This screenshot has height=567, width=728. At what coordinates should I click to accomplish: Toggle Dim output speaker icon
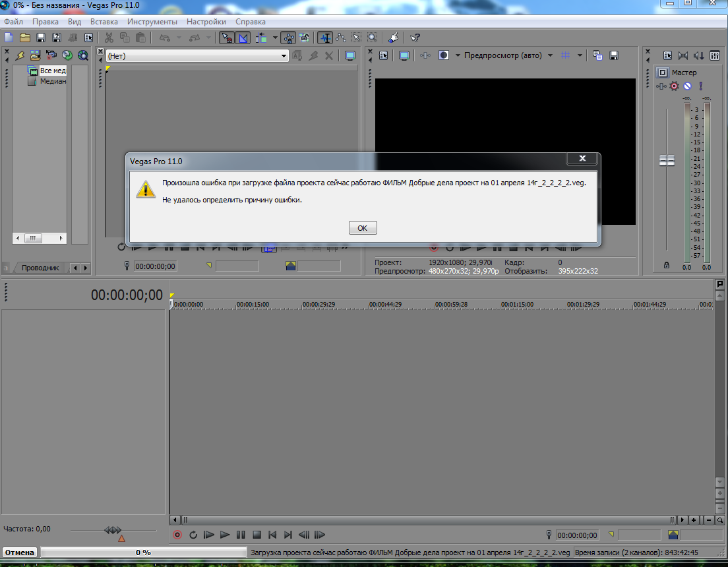(x=699, y=55)
